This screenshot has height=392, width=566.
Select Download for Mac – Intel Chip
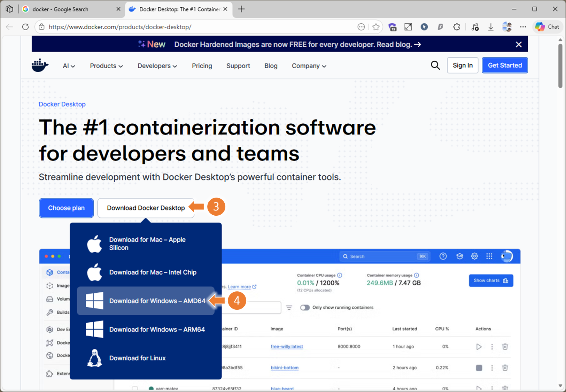coord(146,272)
